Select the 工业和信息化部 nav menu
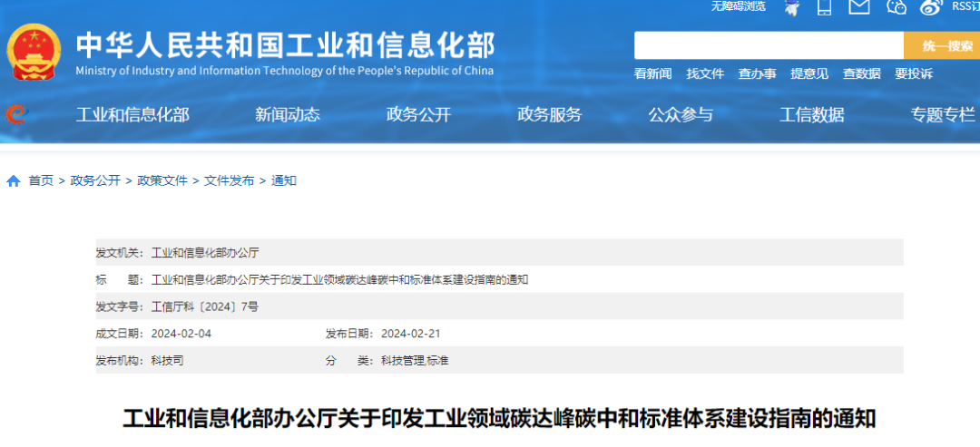Image resolution: width=980 pixels, height=447 pixels. pos(132,115)
